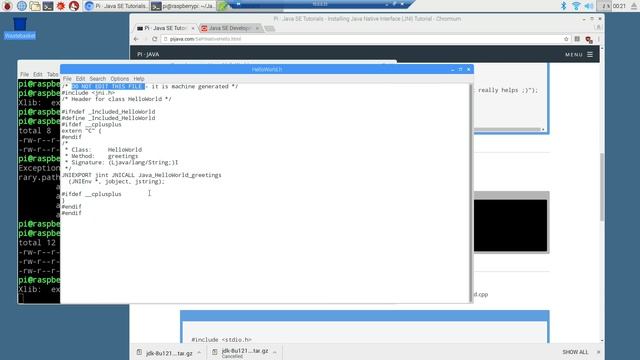Open the Bluetooth tray icon
The height and width of the screenshot is (360, 640).
click(563, 6)
